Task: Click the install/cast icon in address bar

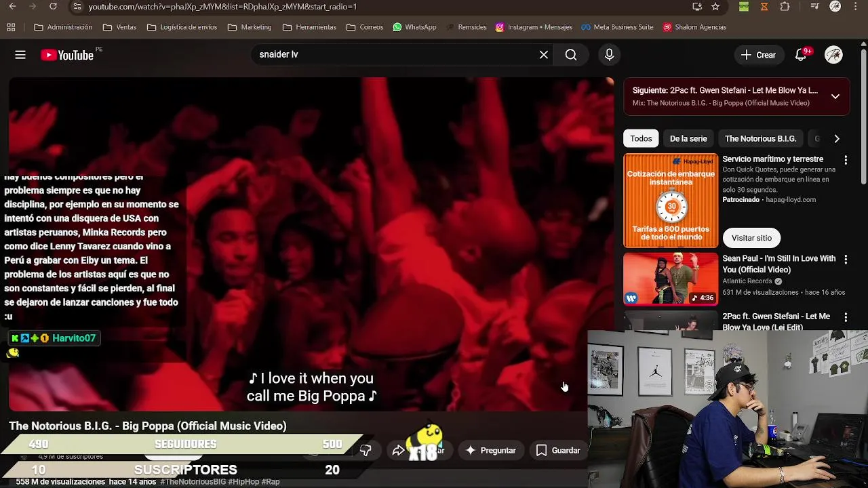Action: click(697, 7)
